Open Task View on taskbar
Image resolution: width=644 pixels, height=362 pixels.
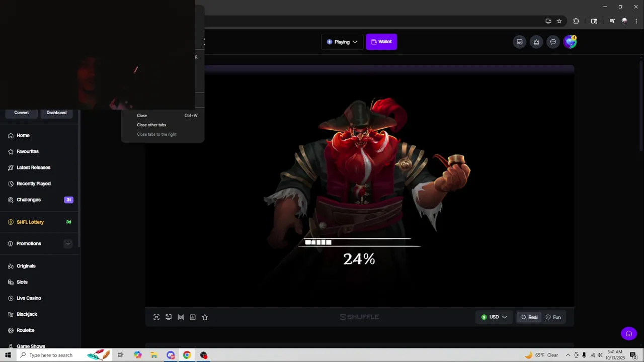tap(121, 355)
